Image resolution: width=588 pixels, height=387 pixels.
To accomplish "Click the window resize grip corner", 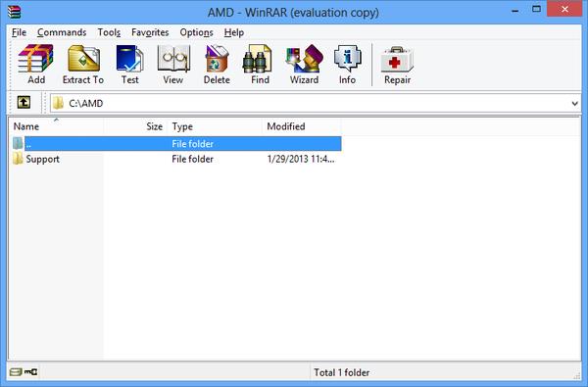I will [x=577, y=375].
